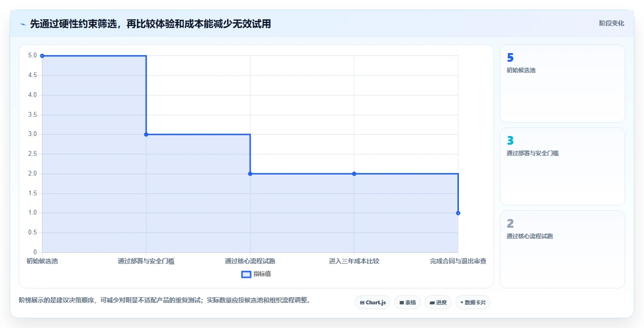Click the x-axis label 通过部署与安全门槛
This screenshot has width=644, height=328.
click(146, 261)
